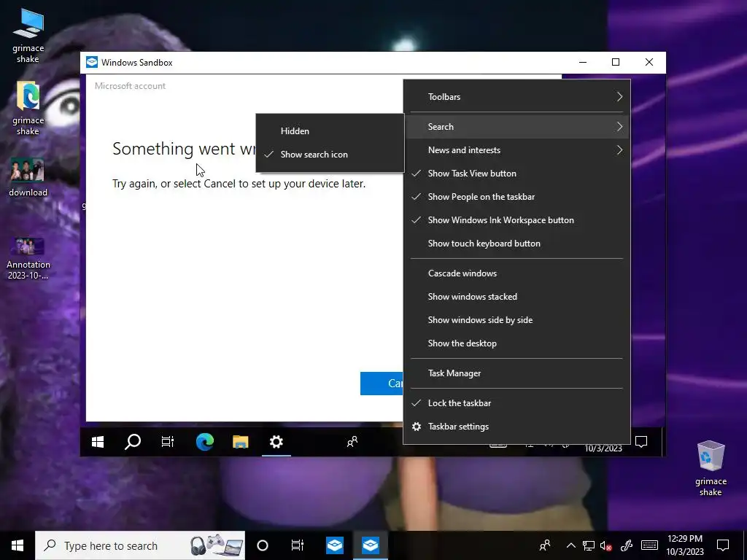
Task: Open Settings gear in Sandbox taskbar
Action: click(x=276, y=442)
